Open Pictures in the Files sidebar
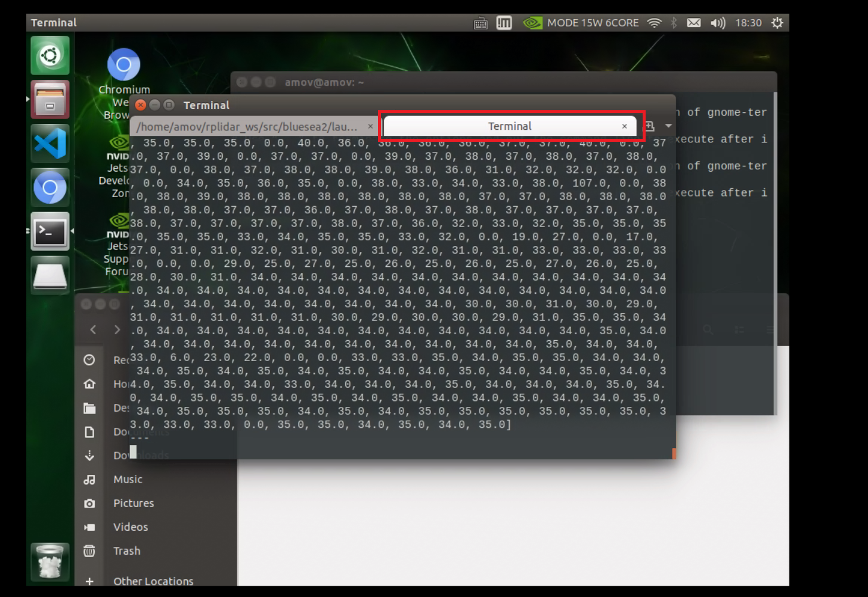Screen dimensions: 868x597 point(156,503)
